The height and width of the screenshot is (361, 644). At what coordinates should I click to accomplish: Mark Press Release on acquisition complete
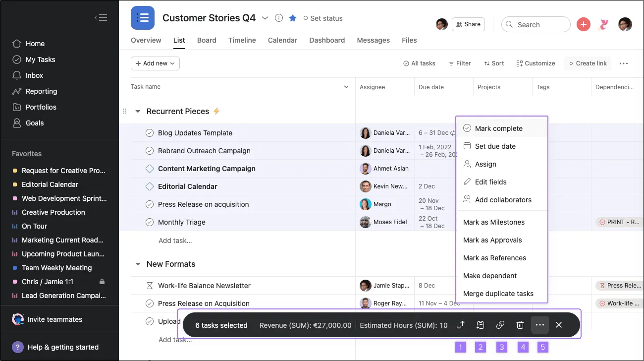coord(150,204)
